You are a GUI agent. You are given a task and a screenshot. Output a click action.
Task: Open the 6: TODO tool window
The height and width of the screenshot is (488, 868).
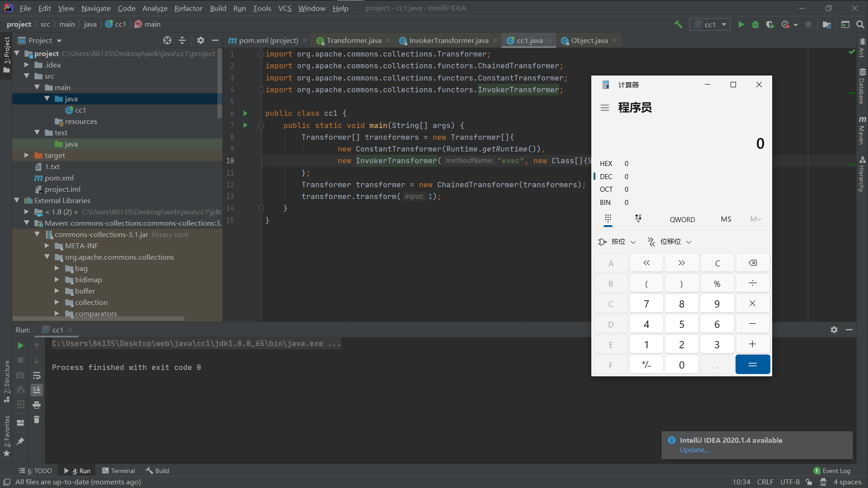pyautogui.click(x=35, y=471)
